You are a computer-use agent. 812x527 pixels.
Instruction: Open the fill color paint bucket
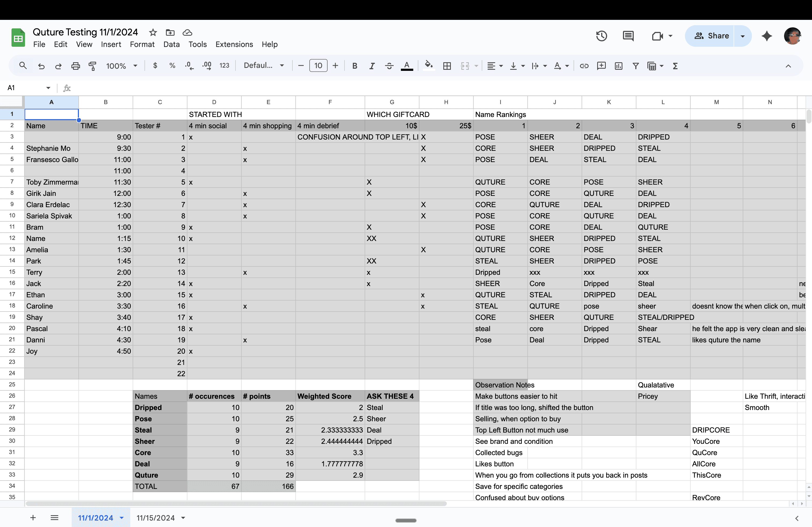(x=429, y=66)
